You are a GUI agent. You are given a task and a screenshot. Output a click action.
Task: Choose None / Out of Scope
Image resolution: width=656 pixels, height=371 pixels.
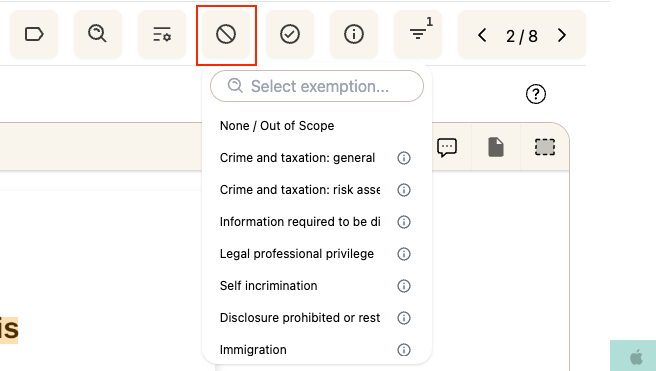[x=277, y=126]
